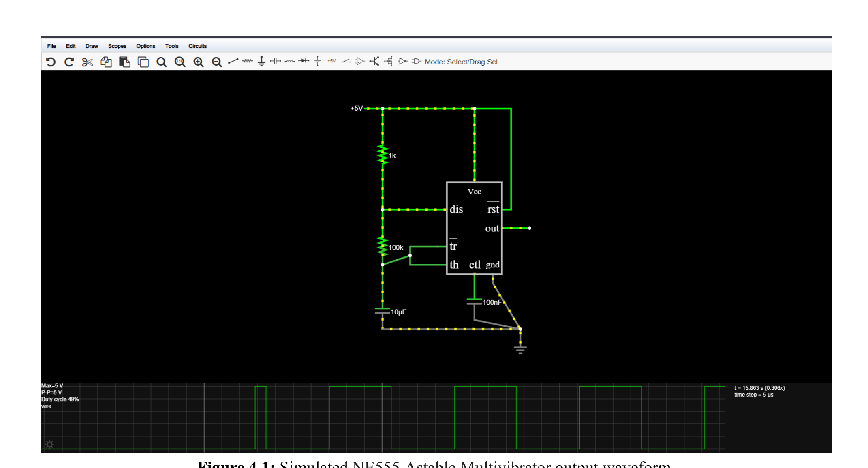Select the +5V voltage rail tool

point(331,61)
